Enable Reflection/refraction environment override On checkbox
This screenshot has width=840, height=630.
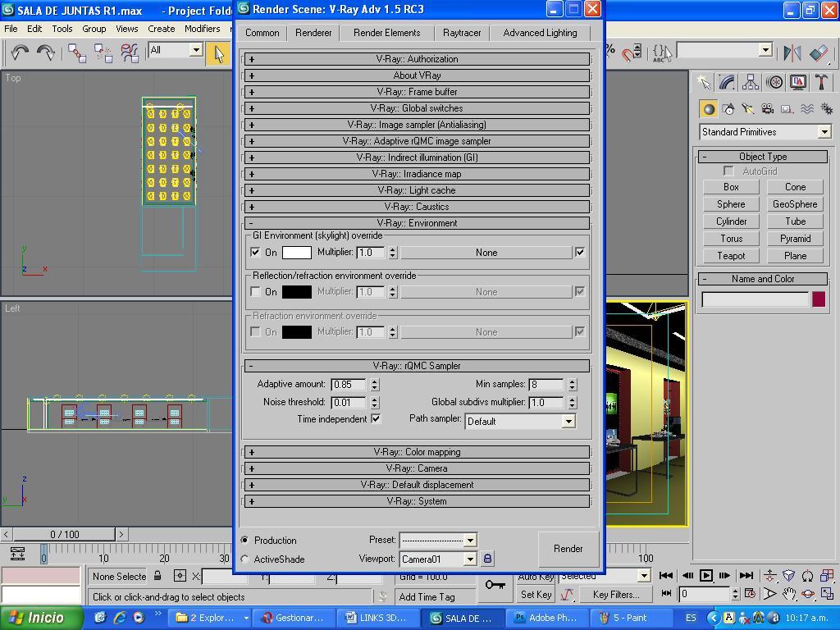click(x=256, y=291)
